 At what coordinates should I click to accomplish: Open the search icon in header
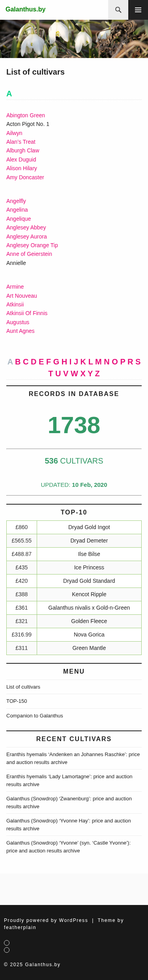click(118, 10)
